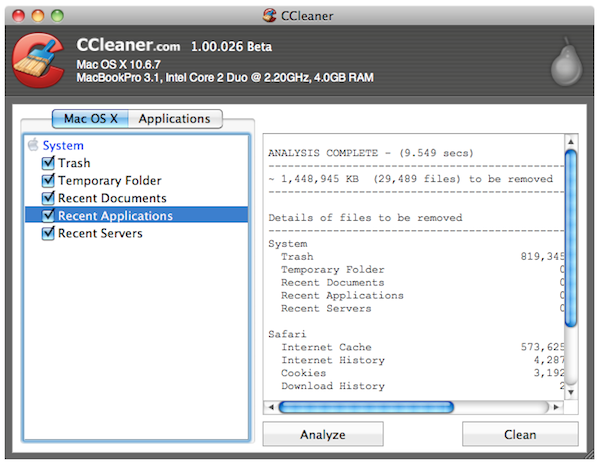Click the Clean button

[520, 434]
